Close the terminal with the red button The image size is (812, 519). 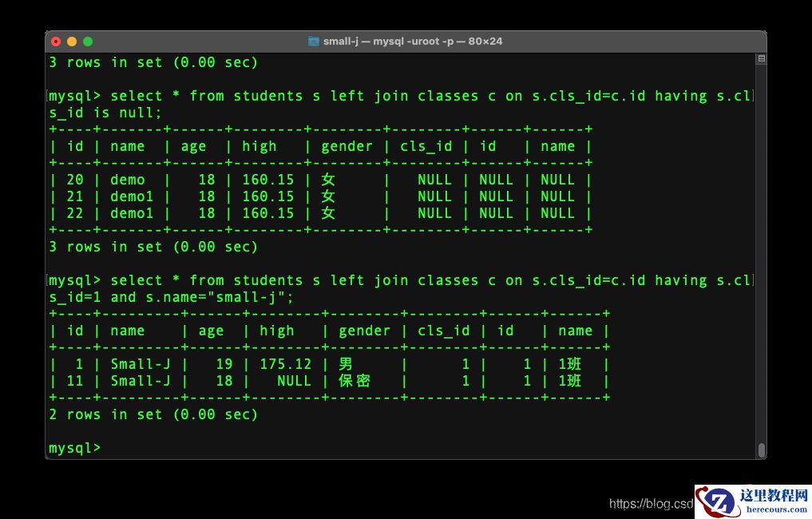56,42
